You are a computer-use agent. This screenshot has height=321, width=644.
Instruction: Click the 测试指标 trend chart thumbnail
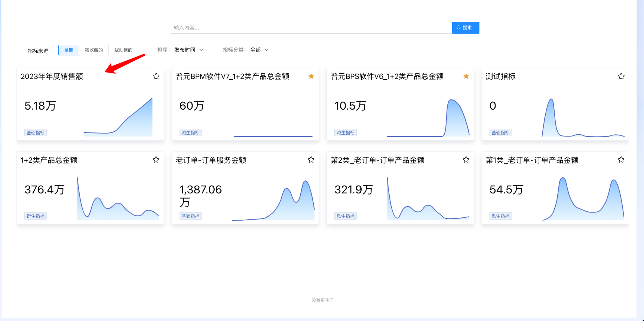coord(583,118)
